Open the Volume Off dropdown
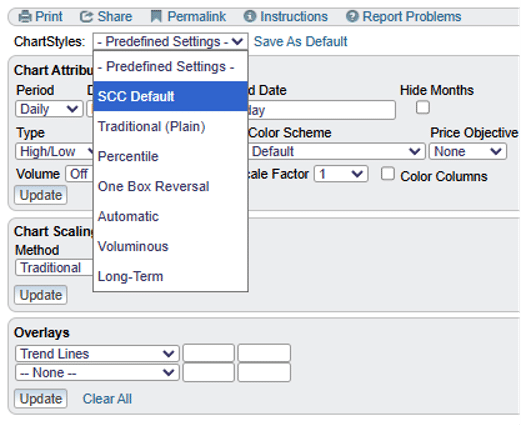This screenshot has height=426, width=521. 79,174
